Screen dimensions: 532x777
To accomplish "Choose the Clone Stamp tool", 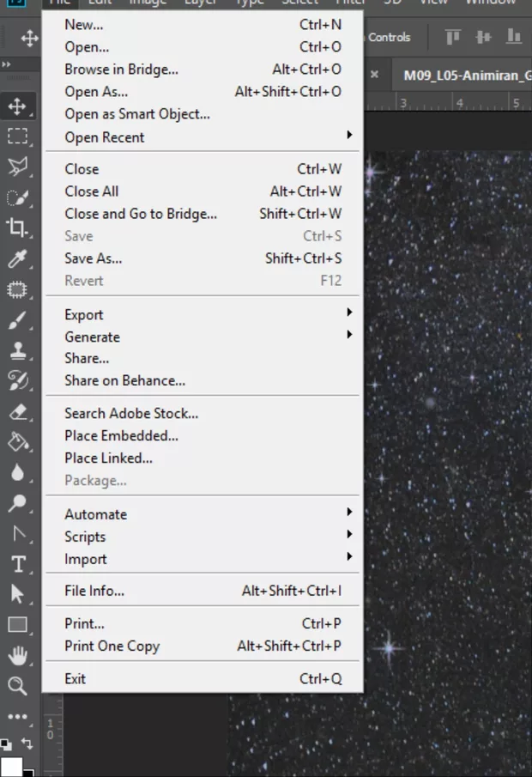I will (18, 350).
